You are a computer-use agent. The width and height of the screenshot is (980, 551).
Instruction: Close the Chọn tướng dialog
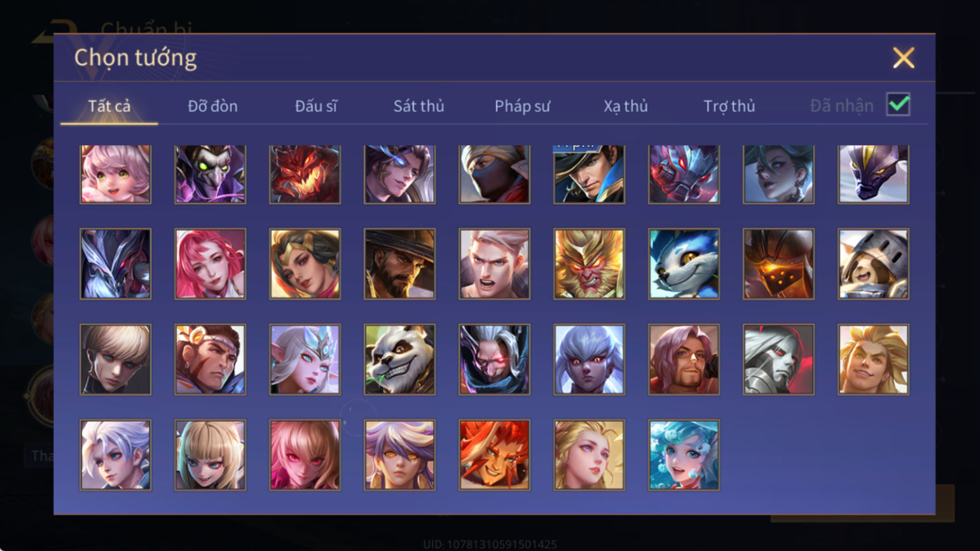pyautogui.click(x=903, y=58)
